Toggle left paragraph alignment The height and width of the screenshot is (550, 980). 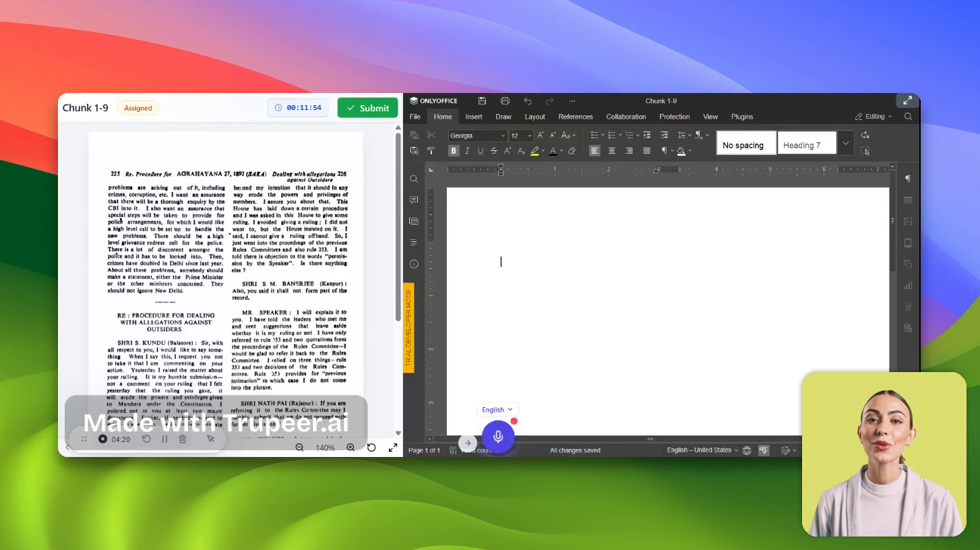[x=594, y=151]
